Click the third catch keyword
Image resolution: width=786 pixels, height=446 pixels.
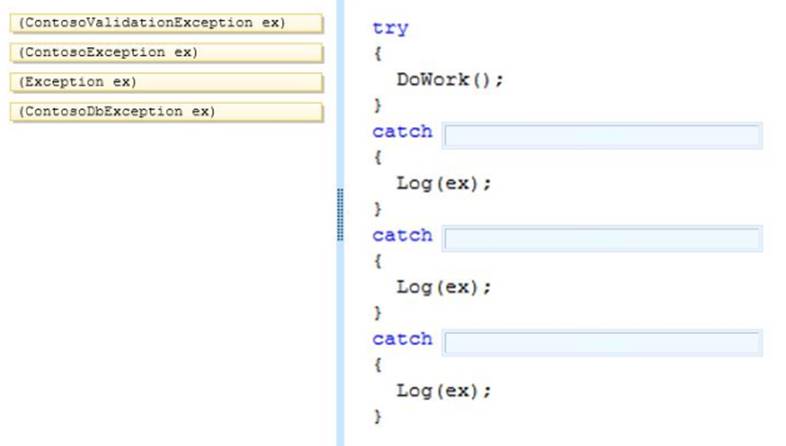(402, 340)
